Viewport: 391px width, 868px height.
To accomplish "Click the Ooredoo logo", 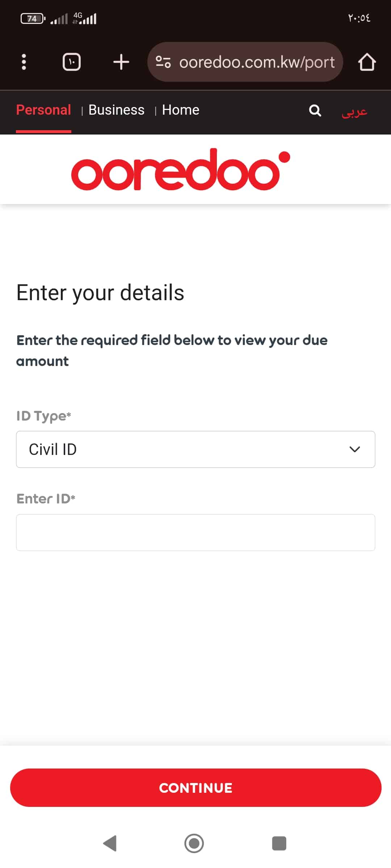I will [x=180, y=170].
